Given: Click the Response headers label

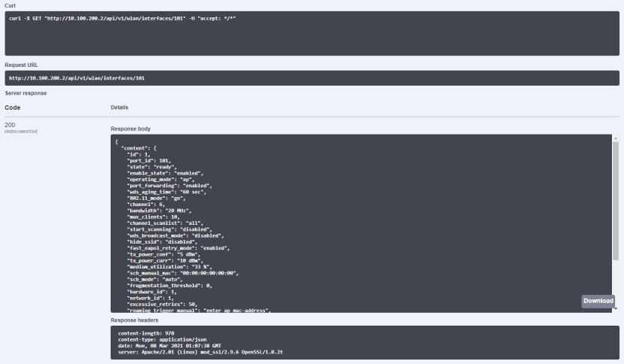Looking at the screenshot, I should (x=135, y=320).
